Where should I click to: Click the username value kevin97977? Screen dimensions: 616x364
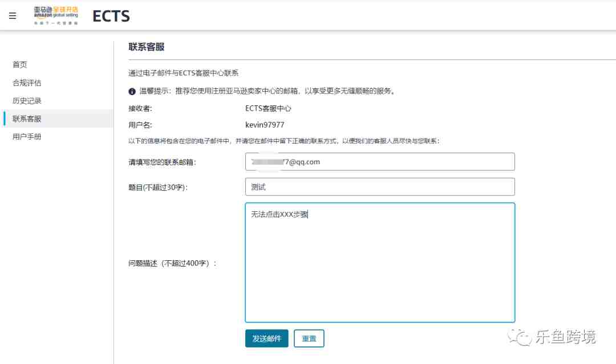[265, 125]
